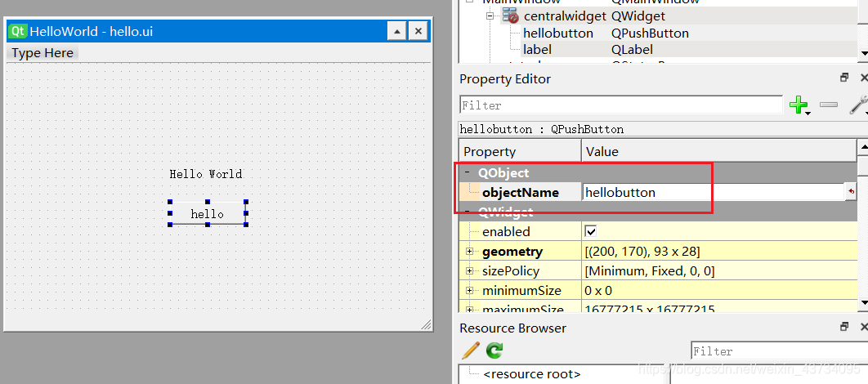The height and width of the screenshot is (384, 868).
Task: Select the resource root tree item
Action: tap(531, 374)
